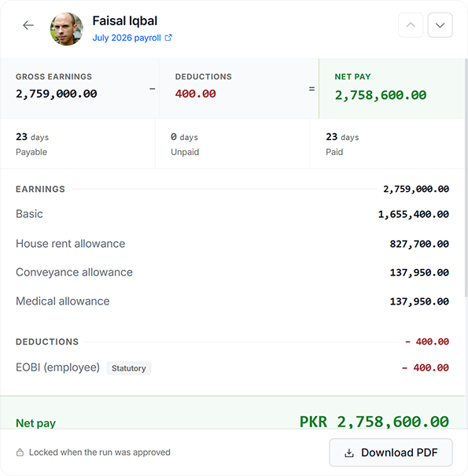
Task: Click the red deductions amount 400.00 in summary
Action: click(x=195, y=94)
